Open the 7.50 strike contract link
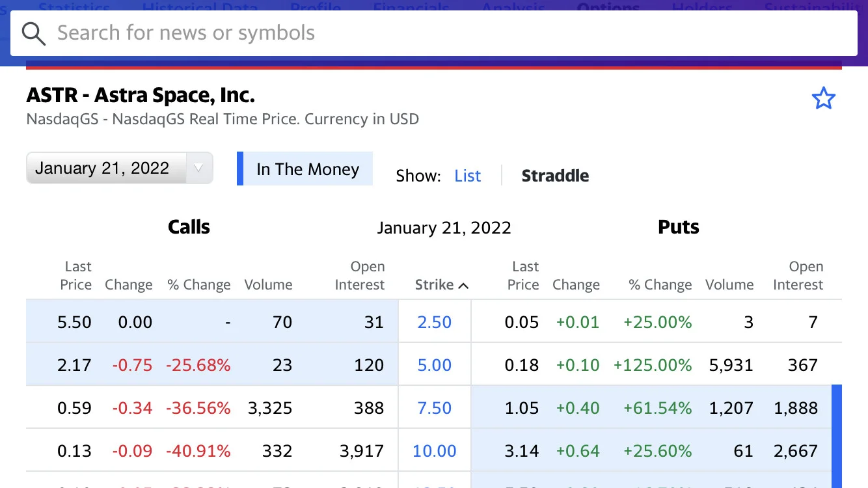The image size is (868, 488). [x=435, y=408]
